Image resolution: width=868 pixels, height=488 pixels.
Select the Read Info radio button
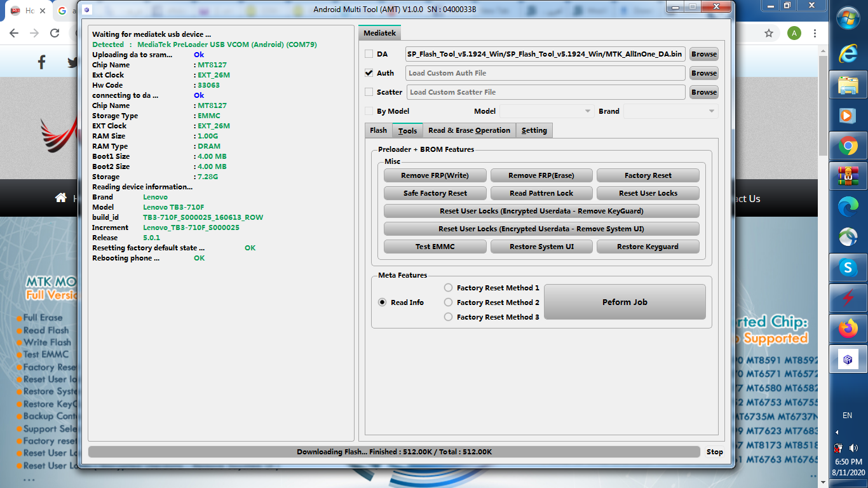[x=383, y=302]
